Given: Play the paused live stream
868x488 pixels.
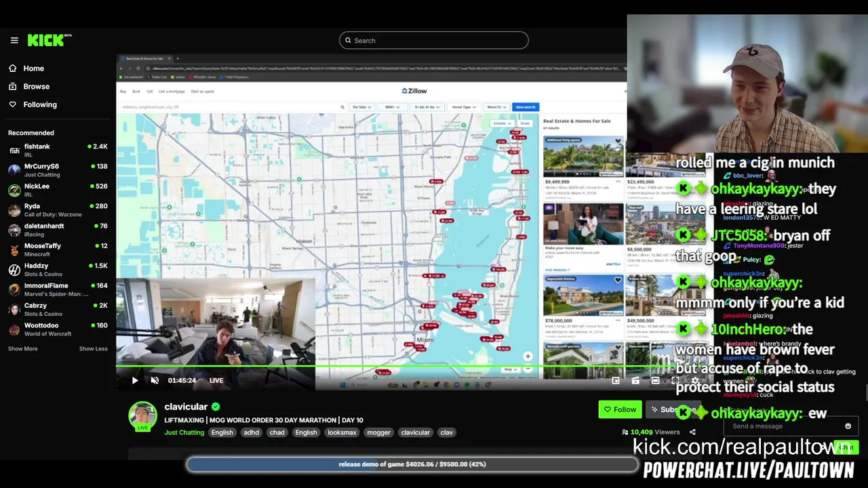Looking at the screenshot, I should click(x=135, y=380).
